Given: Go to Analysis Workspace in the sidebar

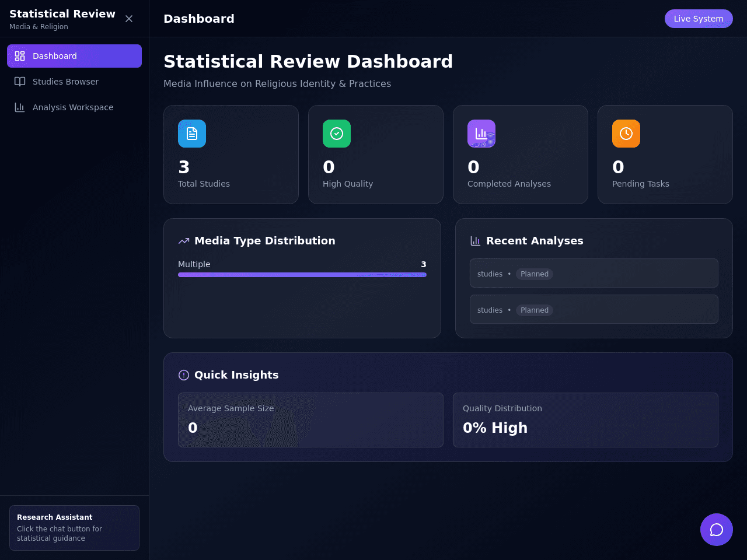Looking at the screenshot, I should (x=74, y=107).
